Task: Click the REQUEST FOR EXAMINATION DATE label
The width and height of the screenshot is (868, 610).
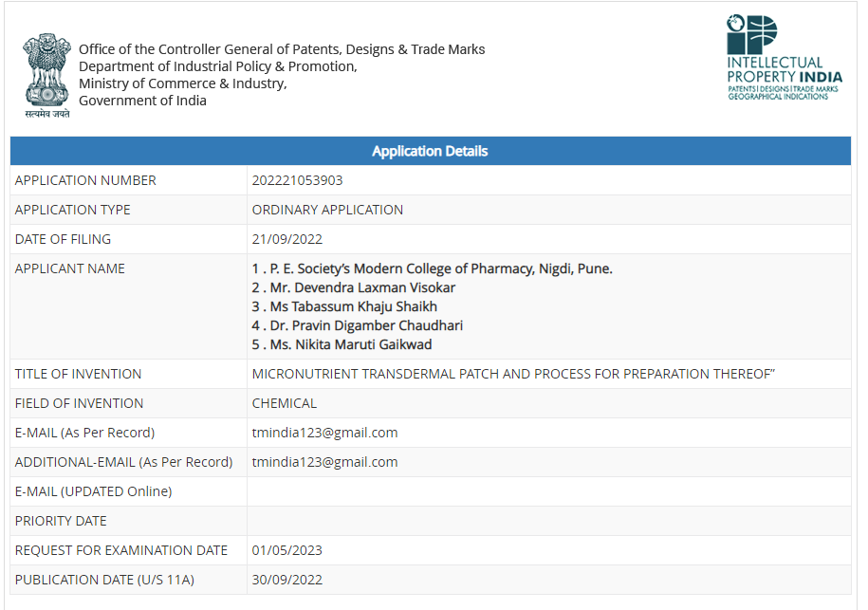Action: tap(121, 550)
